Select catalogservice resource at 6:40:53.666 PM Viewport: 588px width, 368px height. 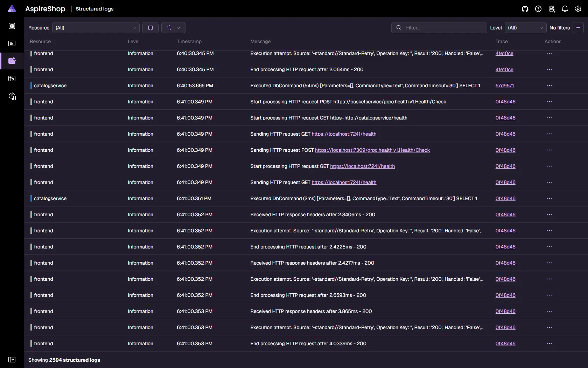pos(50,86)
